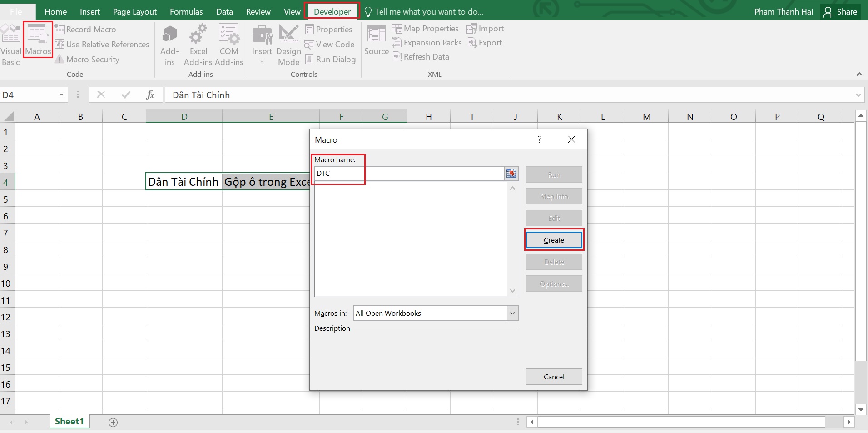Click XML Import
Image resolution: width=868 pixels, height=433 pixels.
point(486,29)
